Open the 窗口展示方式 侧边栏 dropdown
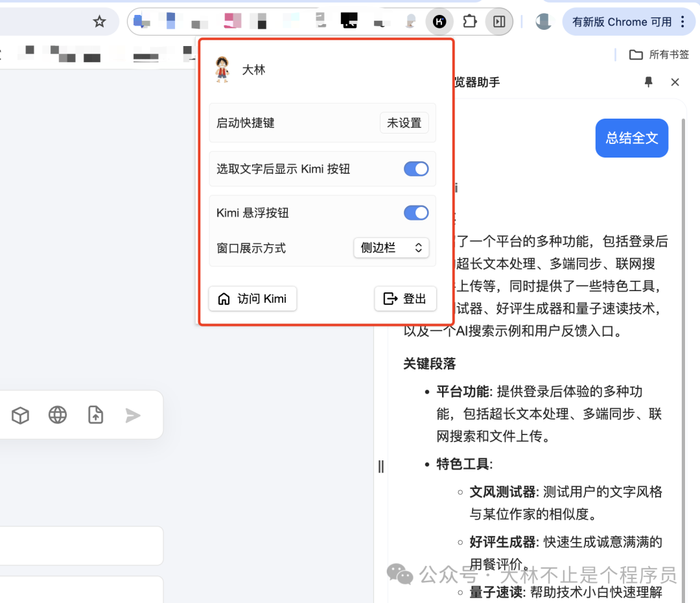Viewport: 700px width, 603px height. (391, 248)
